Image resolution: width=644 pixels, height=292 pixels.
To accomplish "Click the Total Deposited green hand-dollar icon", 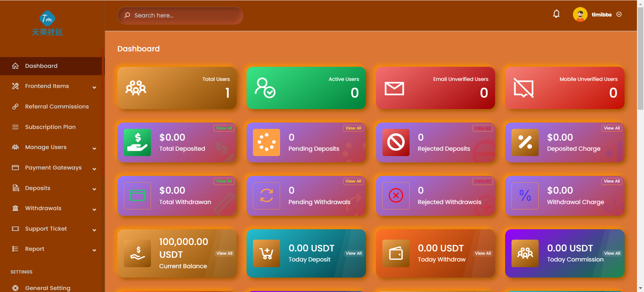I will click(138, 142).
